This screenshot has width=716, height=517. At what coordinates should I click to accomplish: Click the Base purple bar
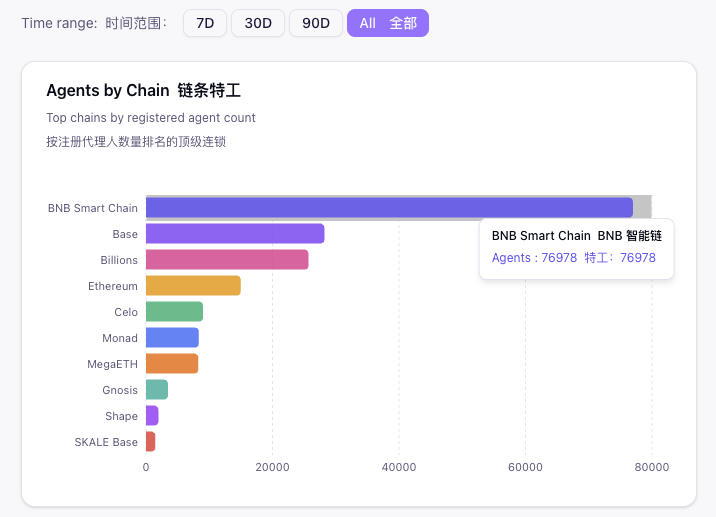(235, 234)
